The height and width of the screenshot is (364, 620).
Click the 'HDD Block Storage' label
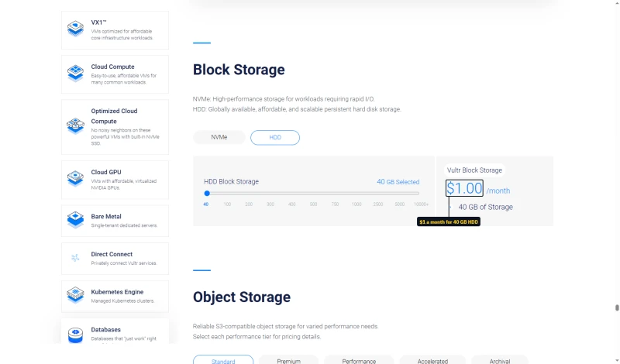click(231, 182)
